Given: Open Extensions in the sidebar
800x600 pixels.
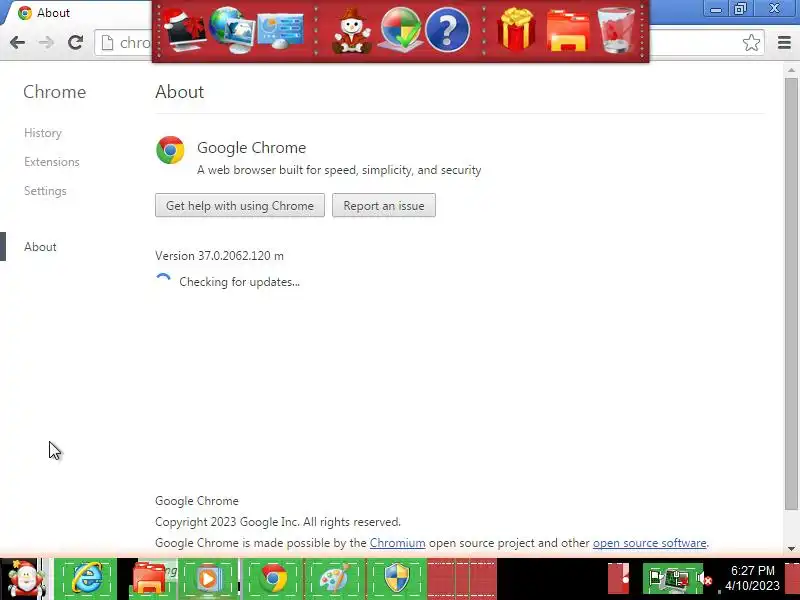Looking at the screenshot, I should (52, 162).
